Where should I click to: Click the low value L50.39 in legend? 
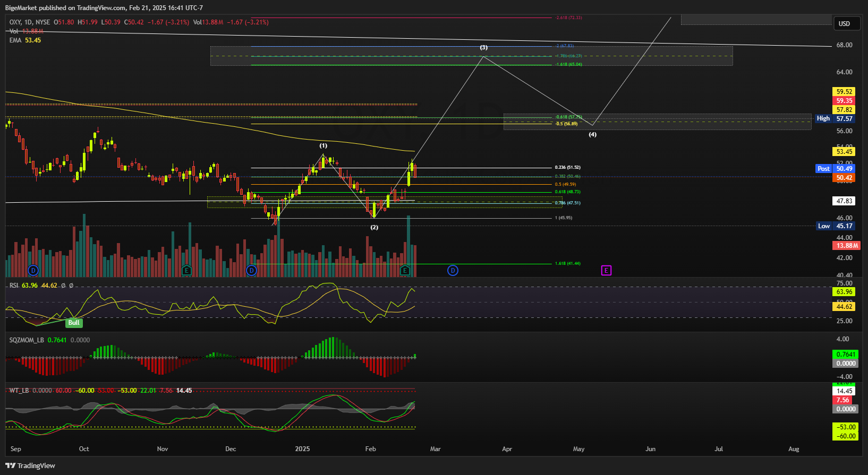(111, 22)
